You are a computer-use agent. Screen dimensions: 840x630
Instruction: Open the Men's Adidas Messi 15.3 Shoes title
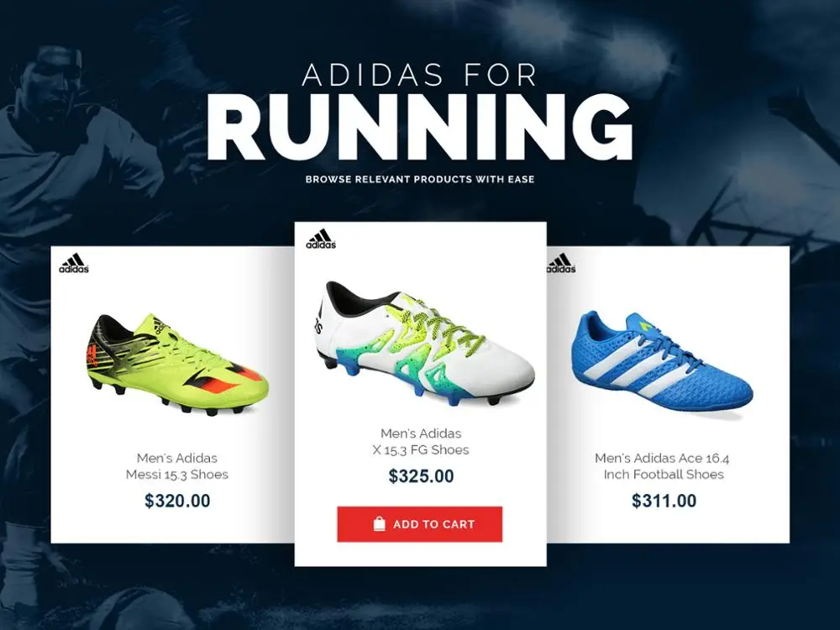click(177, 466)
